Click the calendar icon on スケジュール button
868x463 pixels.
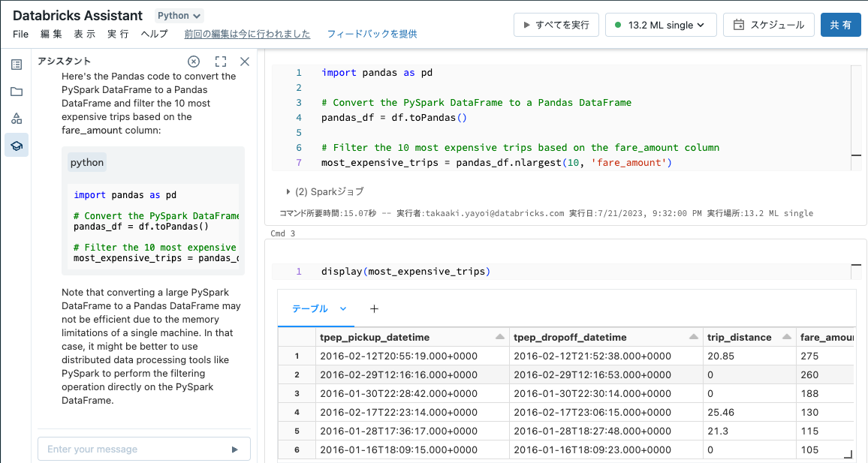[739, 24]
